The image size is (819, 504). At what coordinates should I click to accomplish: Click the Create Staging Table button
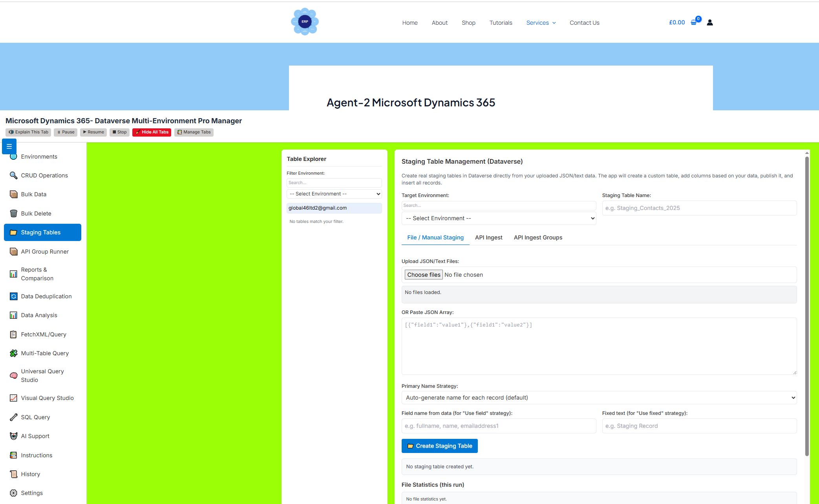pyautogui.click(x=439, y=446)
